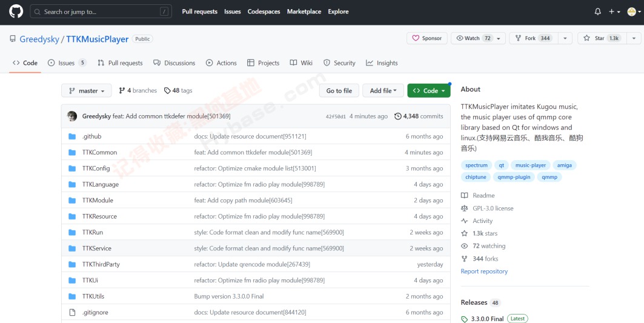The image size is (644, 323).
Task: Open the Activity link
Action: pos(477,221)
